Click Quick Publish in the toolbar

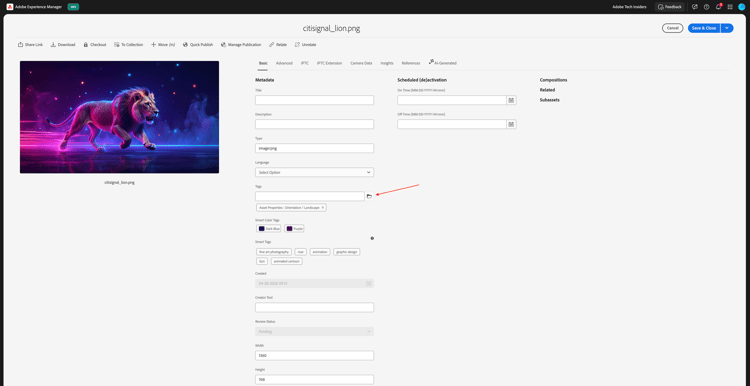point(198,44)
